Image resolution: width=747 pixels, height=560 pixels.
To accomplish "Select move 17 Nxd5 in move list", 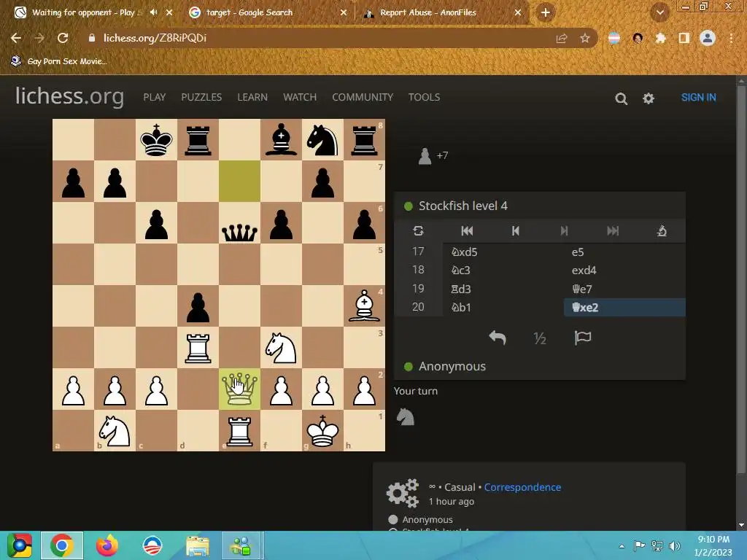I will click(503, 252).
